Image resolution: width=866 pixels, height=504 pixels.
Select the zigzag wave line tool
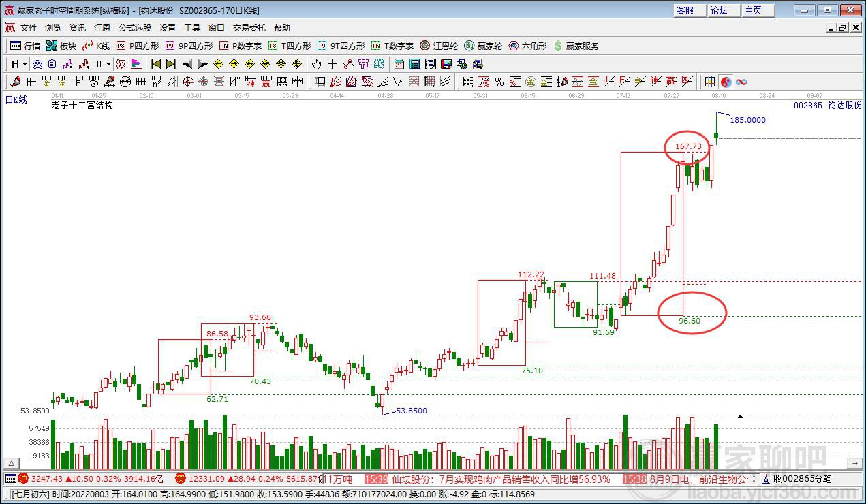tap(399, 82)
